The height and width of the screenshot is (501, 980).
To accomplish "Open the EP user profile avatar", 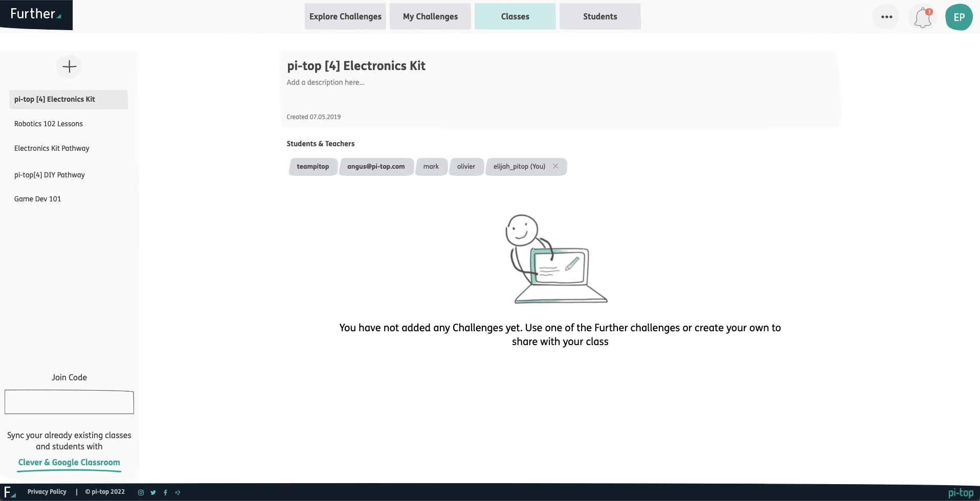I will 959,17.
